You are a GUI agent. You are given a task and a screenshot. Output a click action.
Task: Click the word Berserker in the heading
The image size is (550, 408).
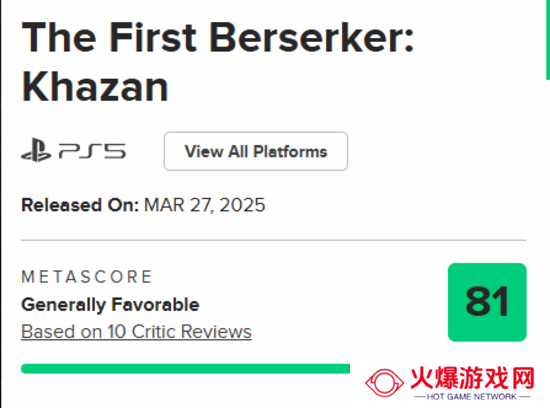[x=312, y=38]
